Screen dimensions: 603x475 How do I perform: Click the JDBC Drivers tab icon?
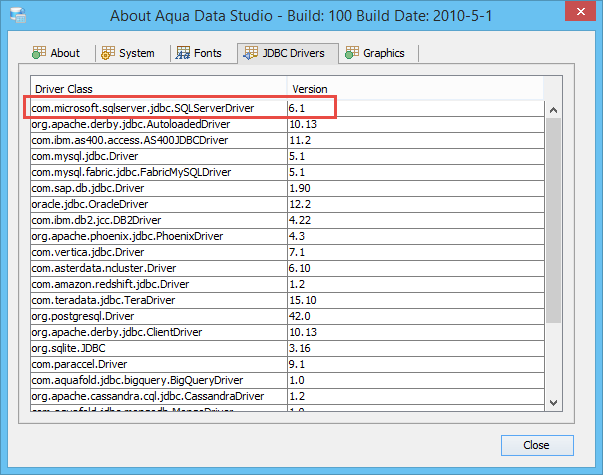[x=251, y=53]
